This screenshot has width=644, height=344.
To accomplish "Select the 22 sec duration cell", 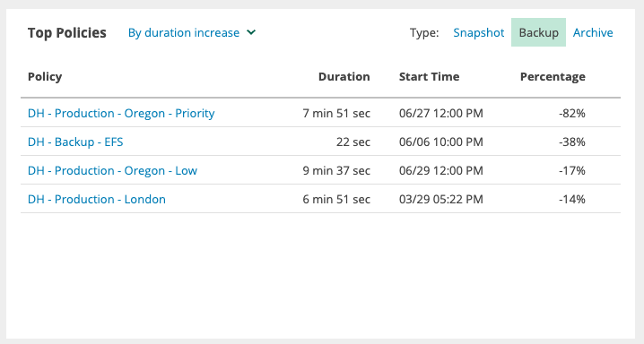I will (353, 142).
